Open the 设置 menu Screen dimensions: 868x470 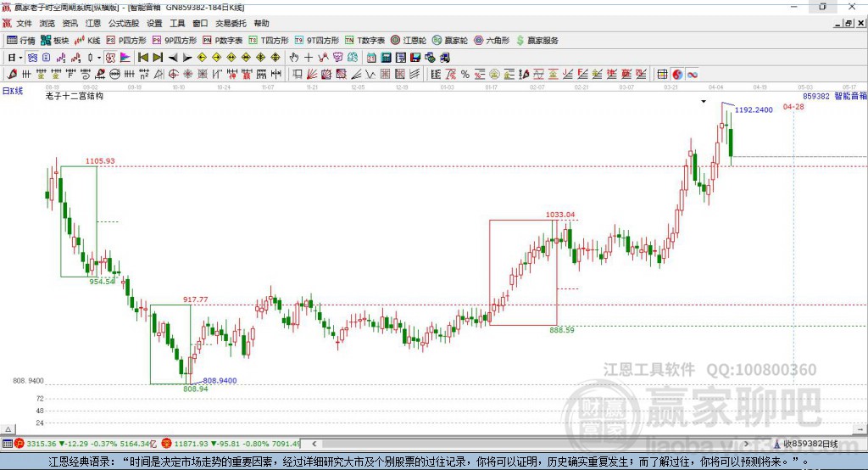154,23
